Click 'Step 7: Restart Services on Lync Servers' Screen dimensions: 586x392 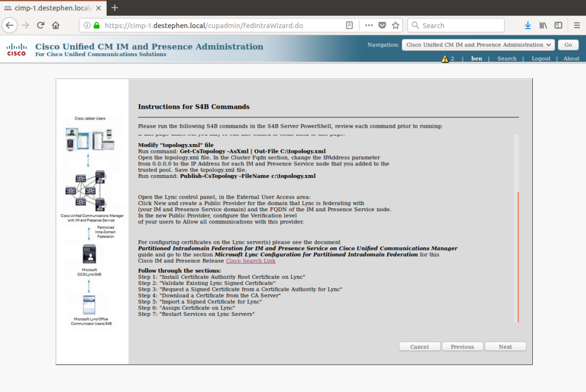pos(196,314)
